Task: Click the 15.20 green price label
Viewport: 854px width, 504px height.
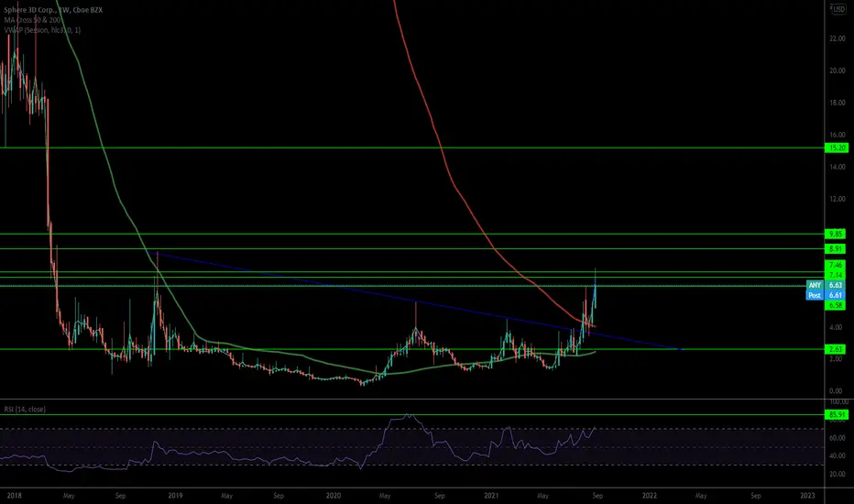Action: [x=836, y=148]
